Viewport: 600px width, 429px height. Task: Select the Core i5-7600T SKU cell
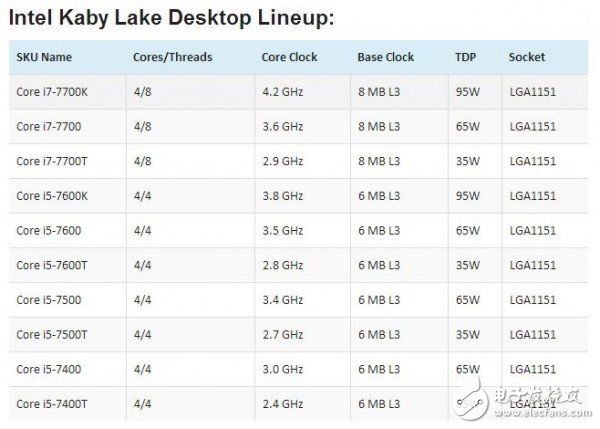tap(52, 265)
